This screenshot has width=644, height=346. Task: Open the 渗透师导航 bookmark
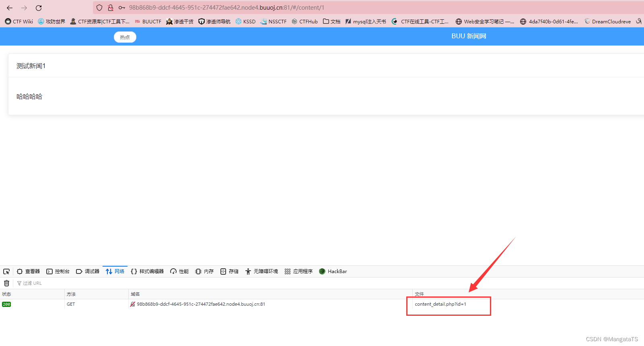[214, 21]
